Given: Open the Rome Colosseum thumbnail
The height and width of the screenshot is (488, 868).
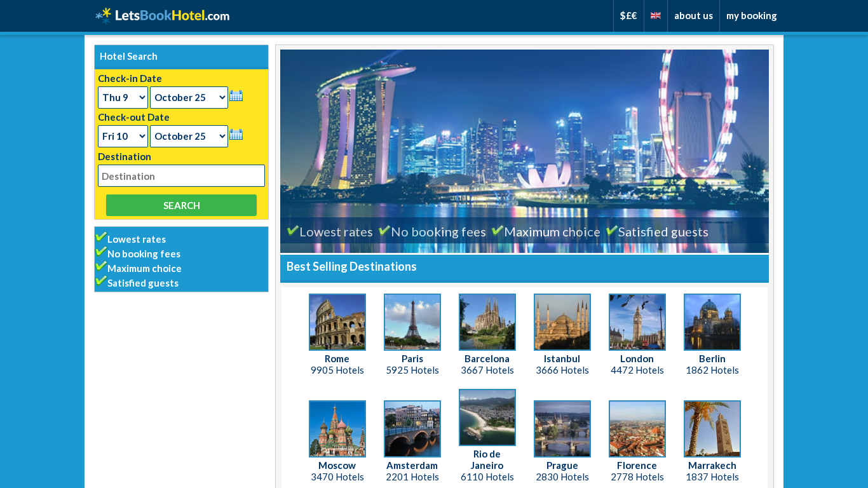Looking at the screenshot, I should click(x=337, y=322).
